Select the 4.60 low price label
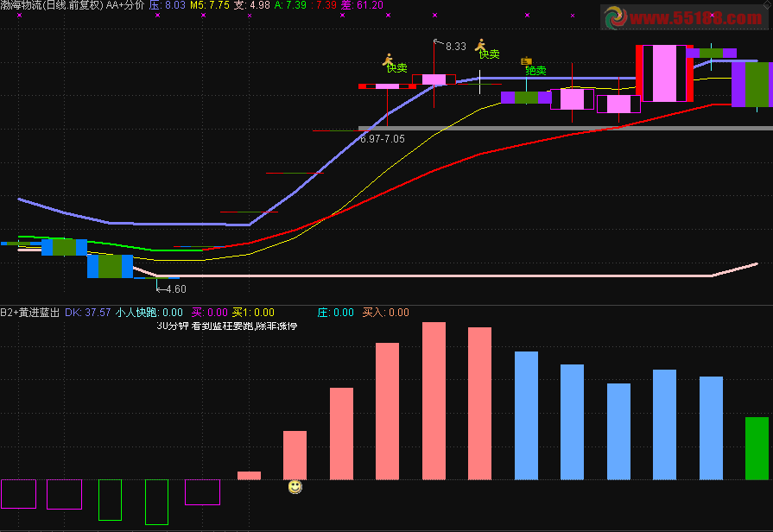Viewport: 773px width, 532px height. pyautogui.click(x=176, y=289)
